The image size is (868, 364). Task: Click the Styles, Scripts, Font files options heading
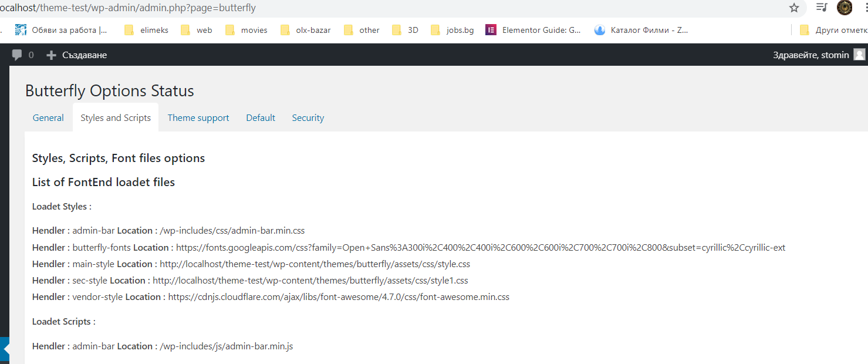pyautogui.click(x=119, y=158)
